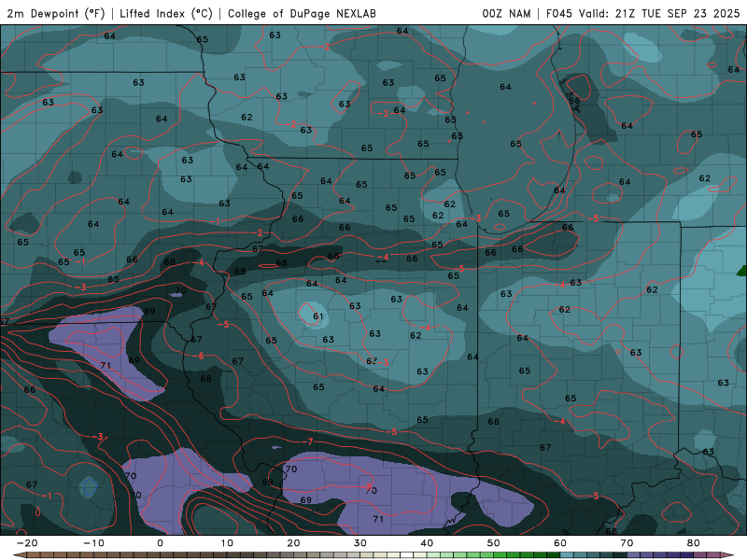Click the colorbar label 50
747x560 pixels.
tap(494, 543)
